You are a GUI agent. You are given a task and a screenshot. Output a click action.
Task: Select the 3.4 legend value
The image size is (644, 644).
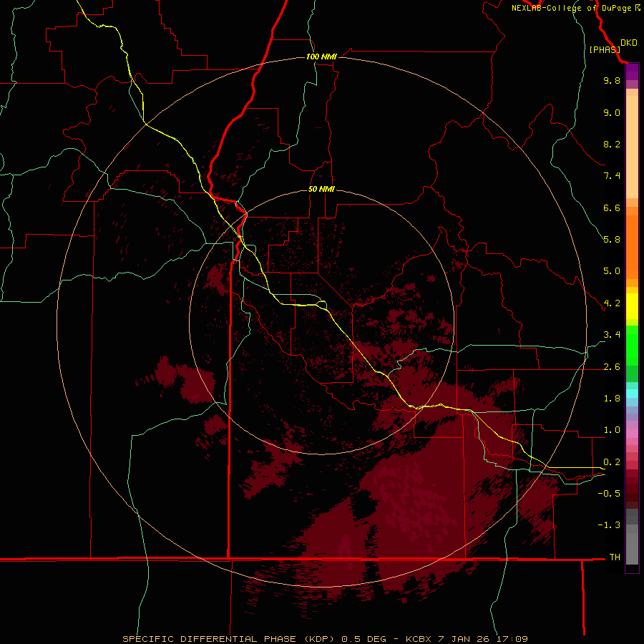(x=612, y=335)
